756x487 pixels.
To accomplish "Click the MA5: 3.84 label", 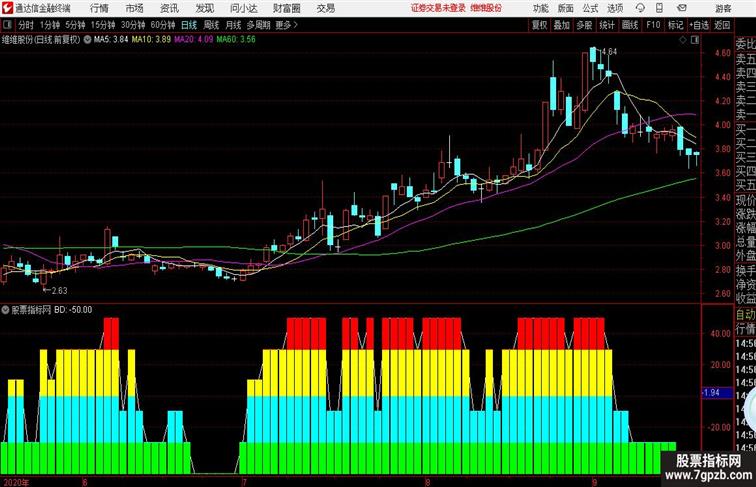I will pyautogui.click(x=111, y=40).
